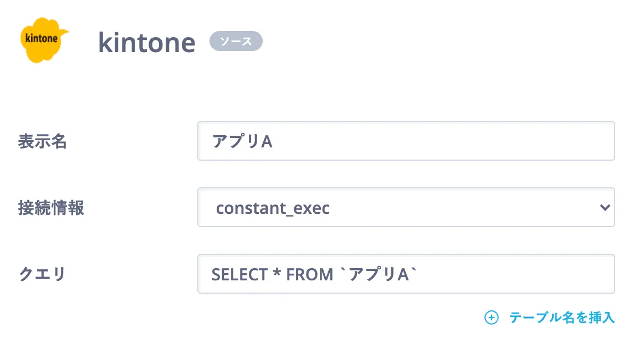Screen dimensions: 644x338
Task: Place cursor on アプリA text in 表示名
Action: 243,141
